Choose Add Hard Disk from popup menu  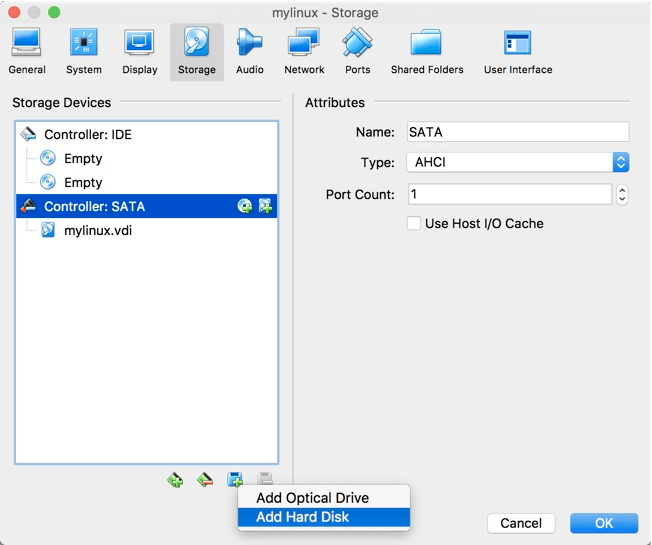(324, 517)
